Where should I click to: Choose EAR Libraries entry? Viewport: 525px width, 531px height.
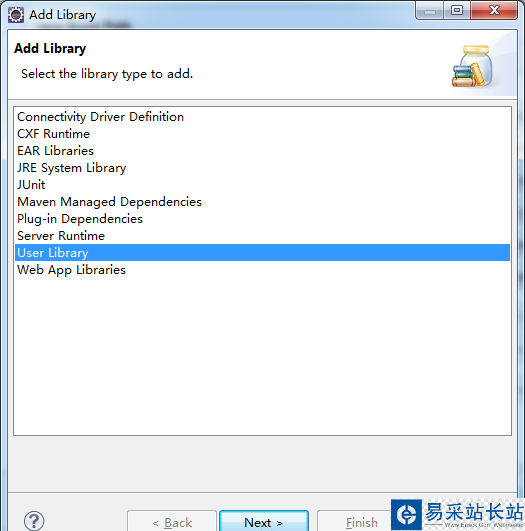pyautogui.click(x=262, y=151)
